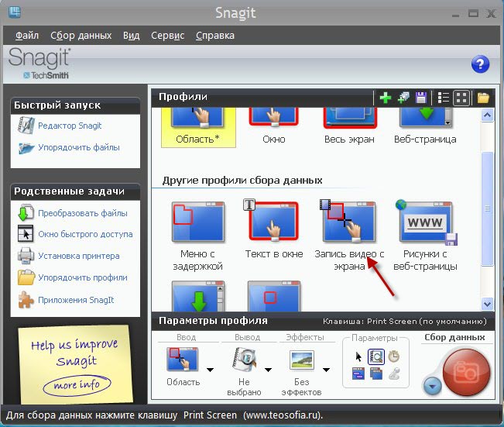Viewport: 504px width, 427px height.
Task: Select the Область* capture profile
Action: coord(198,127)
